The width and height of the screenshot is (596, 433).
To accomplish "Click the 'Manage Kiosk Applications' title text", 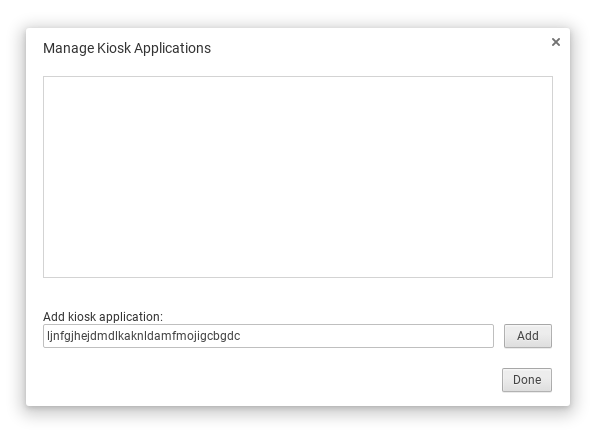I will (x=127, y=48).
